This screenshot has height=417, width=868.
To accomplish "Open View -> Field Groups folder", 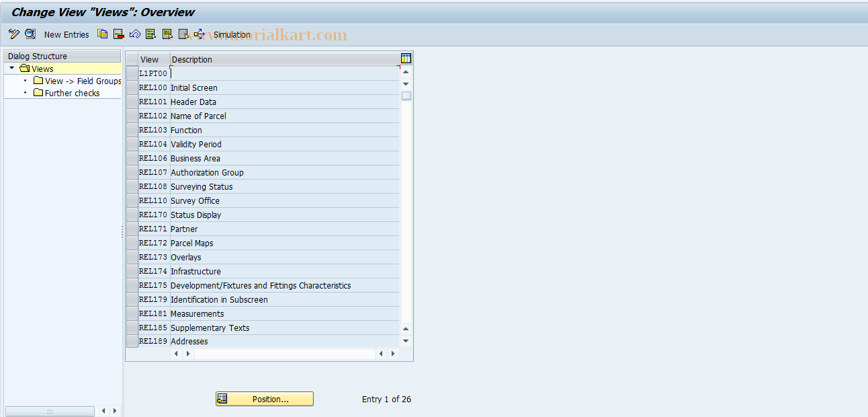I will (x=78, y=81).
